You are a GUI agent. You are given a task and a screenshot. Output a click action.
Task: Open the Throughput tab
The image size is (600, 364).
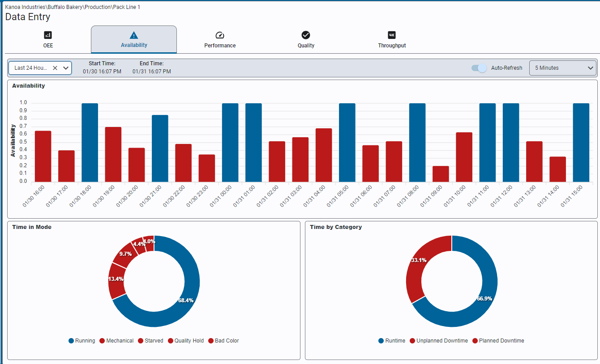[x=392, y=39]
